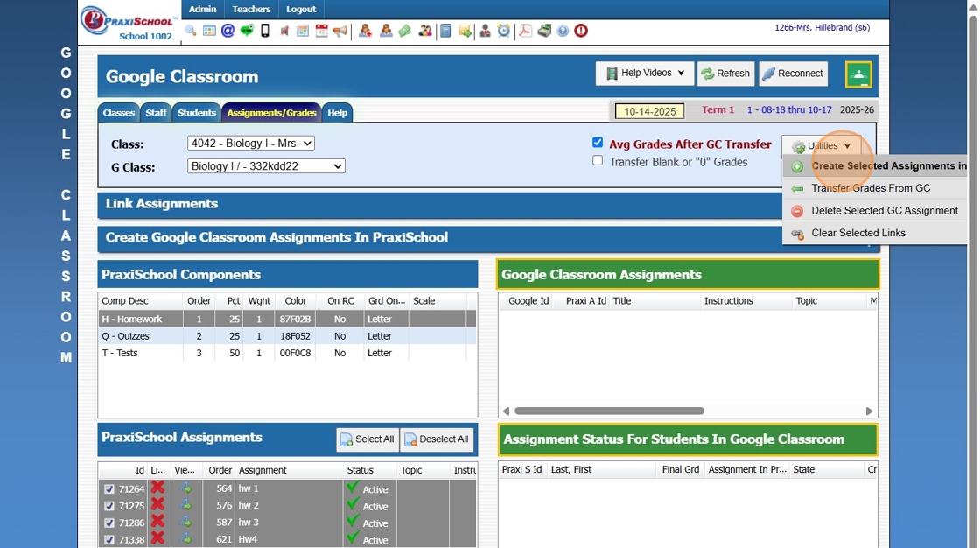The image size is (980, 548).
Task: Select the Q - Quizzes component row
Action: pyautogui.click(x=287, y=336)
